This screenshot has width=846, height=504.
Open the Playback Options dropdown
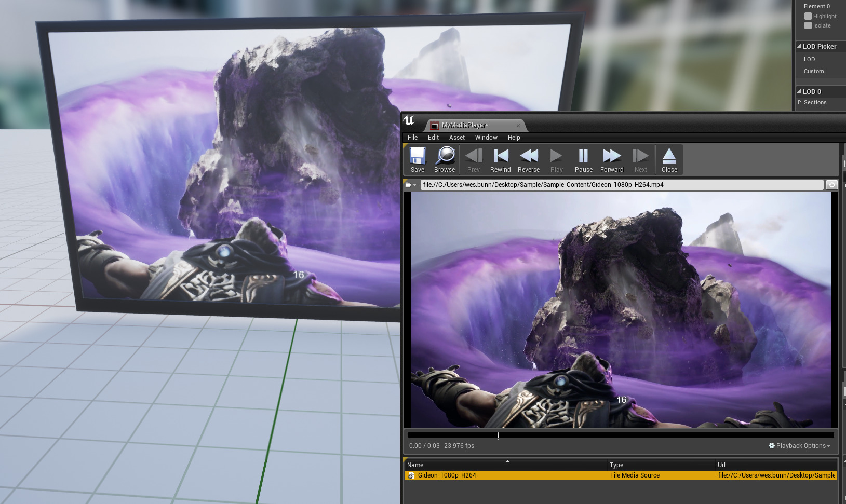tap(800, 446)
